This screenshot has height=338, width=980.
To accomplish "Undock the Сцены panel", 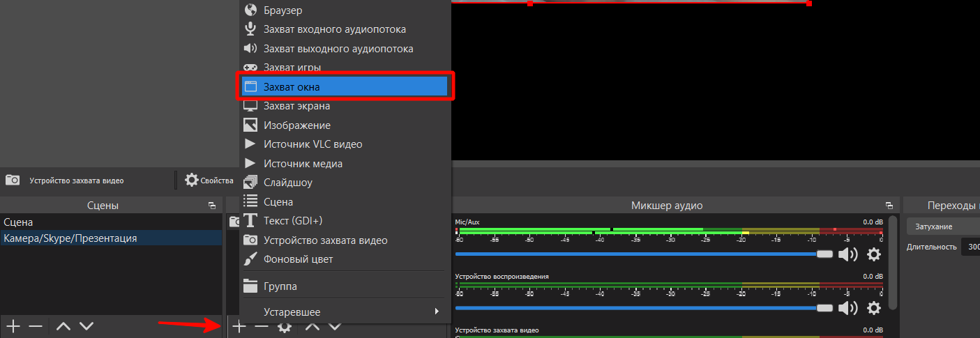I will [212, 206].
